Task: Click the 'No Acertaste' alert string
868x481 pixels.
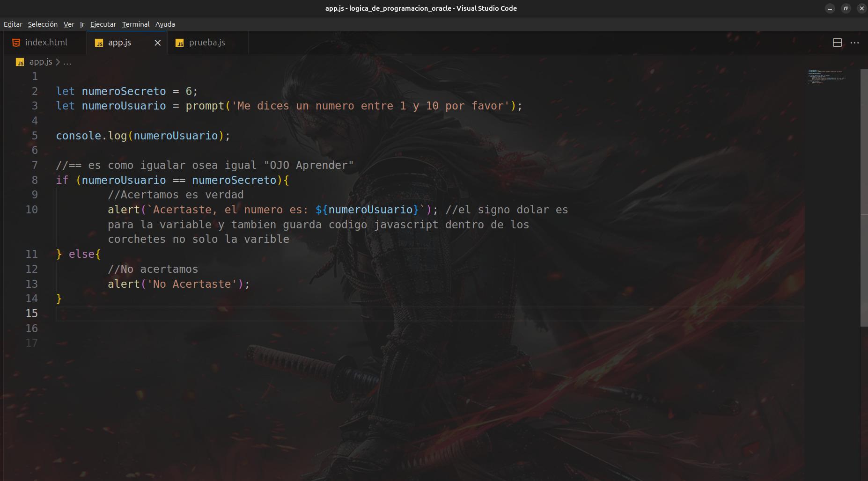Action: coord(192,284)
